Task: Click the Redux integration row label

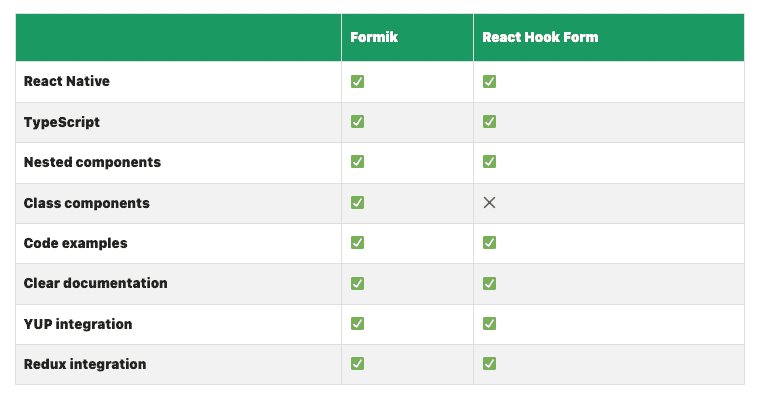Action: (85, 364)
